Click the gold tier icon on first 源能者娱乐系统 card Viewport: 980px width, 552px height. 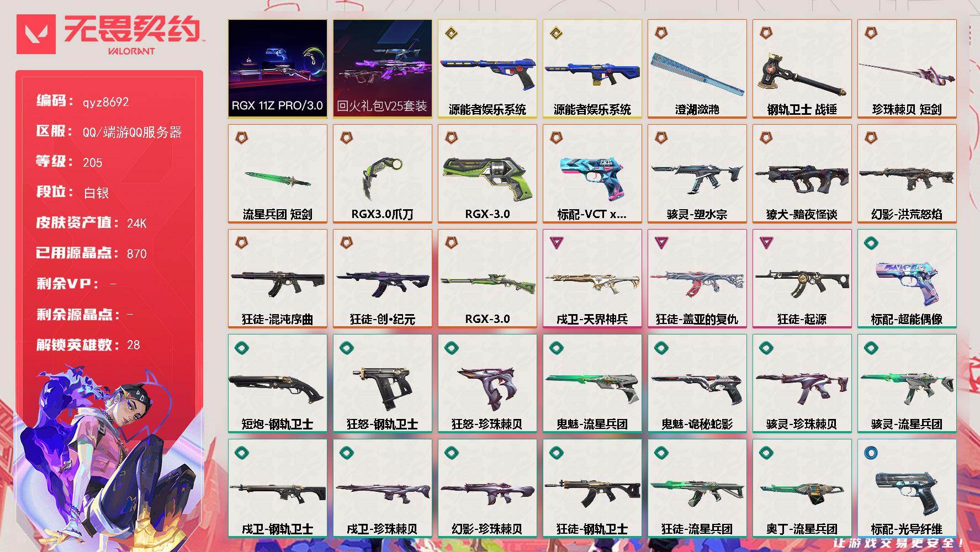tap(451, 33)
